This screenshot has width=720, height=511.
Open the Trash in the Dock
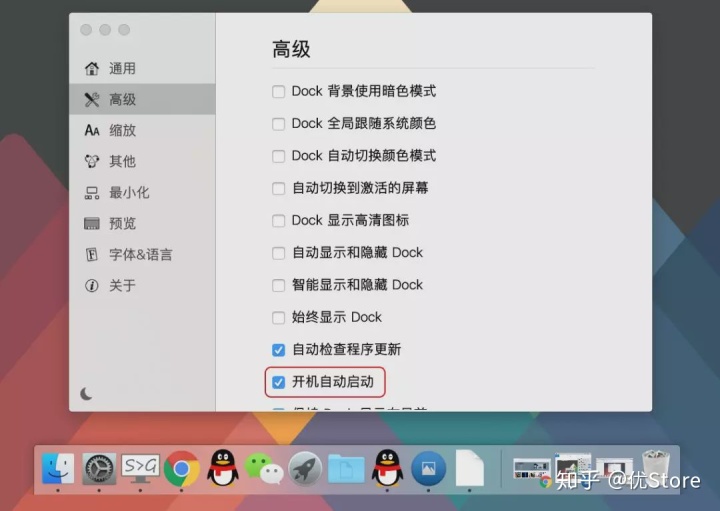pos(655,468)
